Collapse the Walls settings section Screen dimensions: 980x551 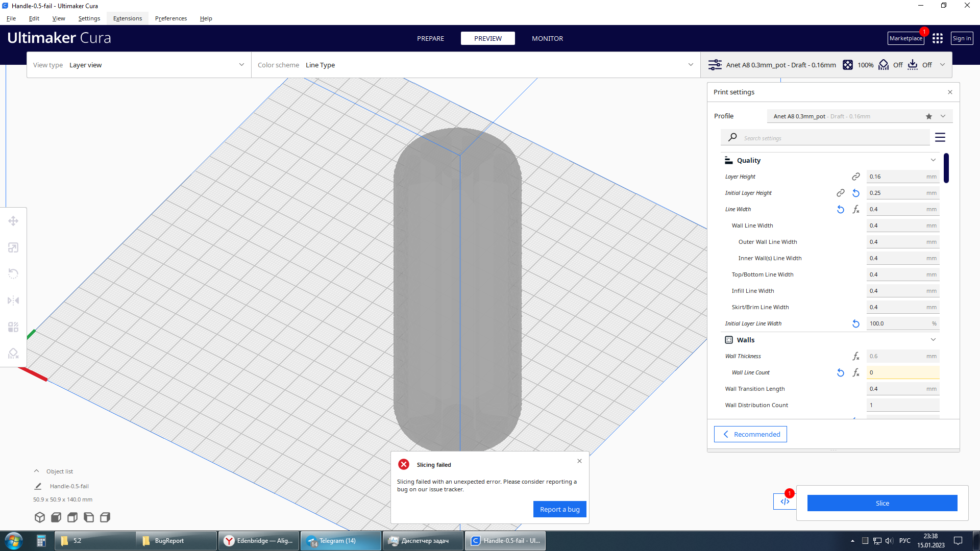point(933,340)
